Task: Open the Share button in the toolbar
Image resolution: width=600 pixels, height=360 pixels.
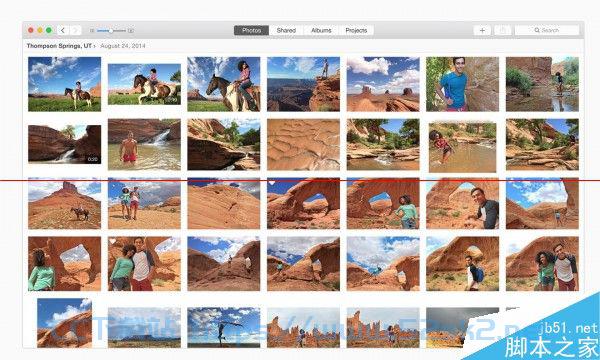Action: [x=502, y=31]
